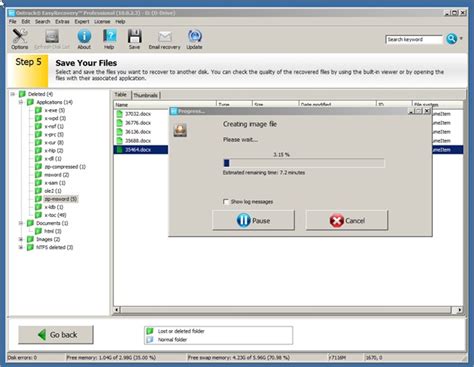Viewport: 474px width, 367px height.
Task: Open the Search menu
Action: [x=43, y=22]
